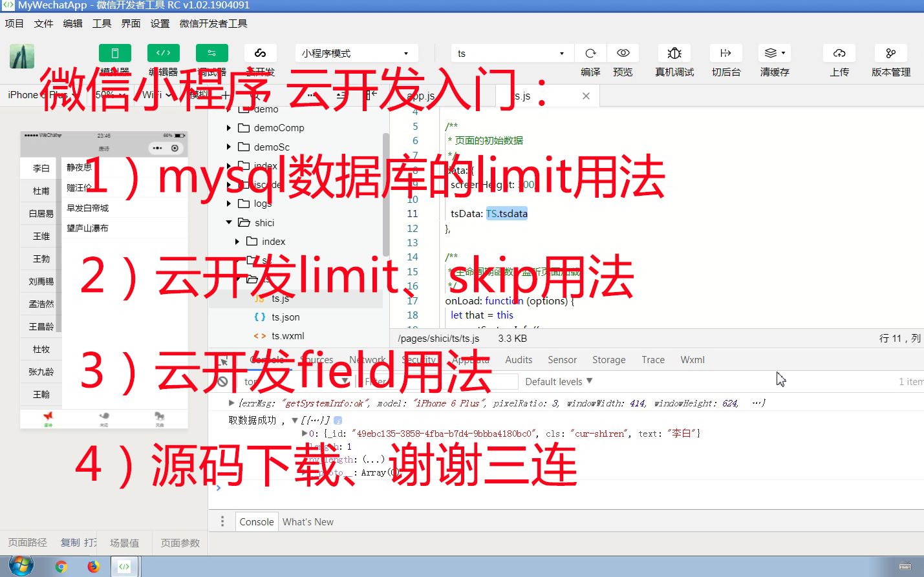This screenshot has width=924, height=577.
Task: Expand the index folder under shici
Action: (x=237, y=241)
